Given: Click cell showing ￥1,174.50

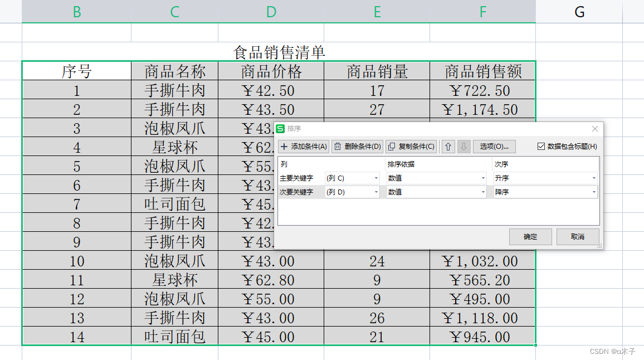Looking at the screenshot, I should tap(483, 109).
